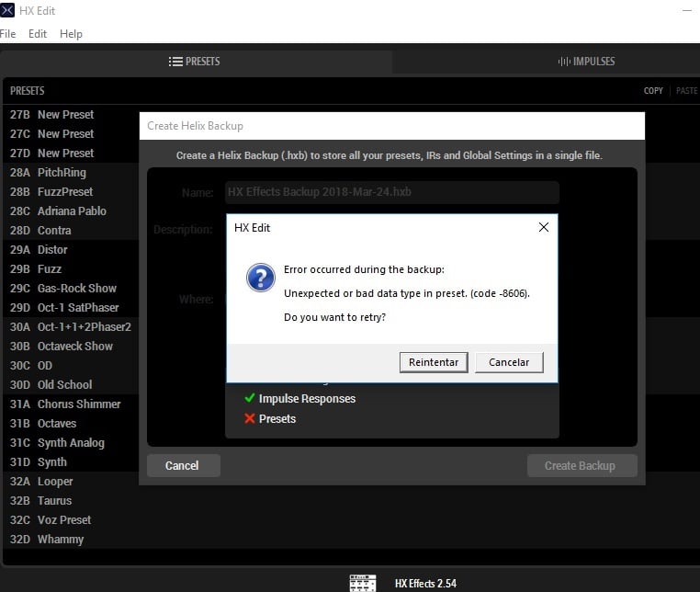Switch to the IMPULSES tab
Screen dimensions: 700x592
tap(586, 62)
